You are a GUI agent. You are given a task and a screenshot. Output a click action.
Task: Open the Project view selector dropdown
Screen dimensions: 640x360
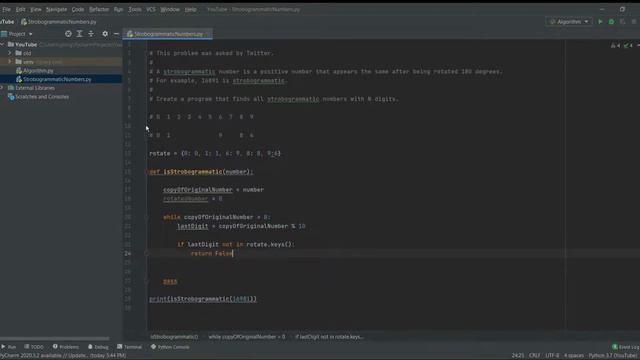17,34
